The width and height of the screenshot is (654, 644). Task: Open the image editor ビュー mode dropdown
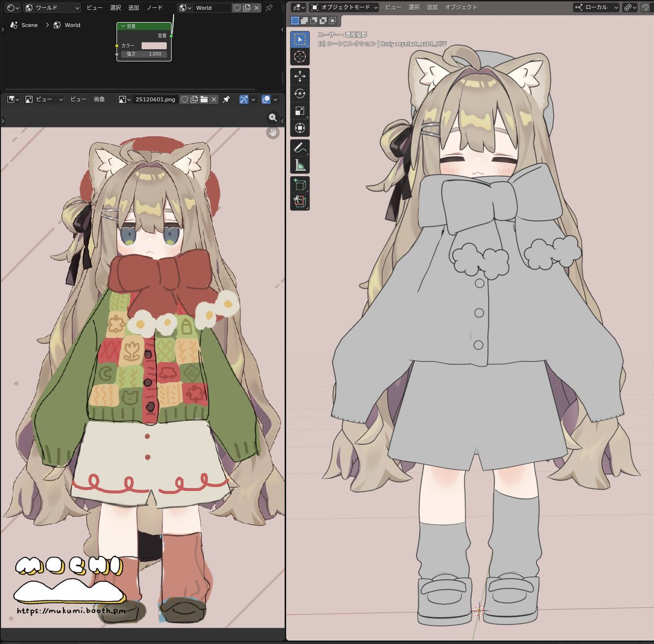[x=44, y=99]
